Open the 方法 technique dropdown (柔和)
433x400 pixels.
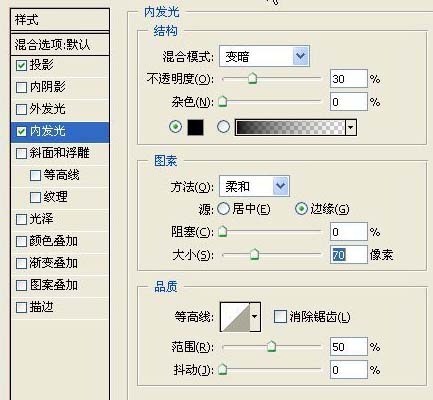[x=254, y=186]
